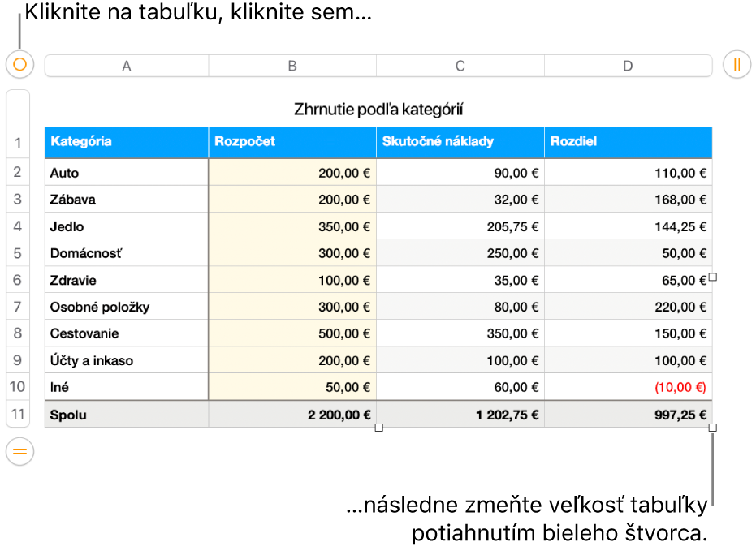Screen dimensions: 756x555
Task: Select the Zábava category cell
Action: (127, 200)
